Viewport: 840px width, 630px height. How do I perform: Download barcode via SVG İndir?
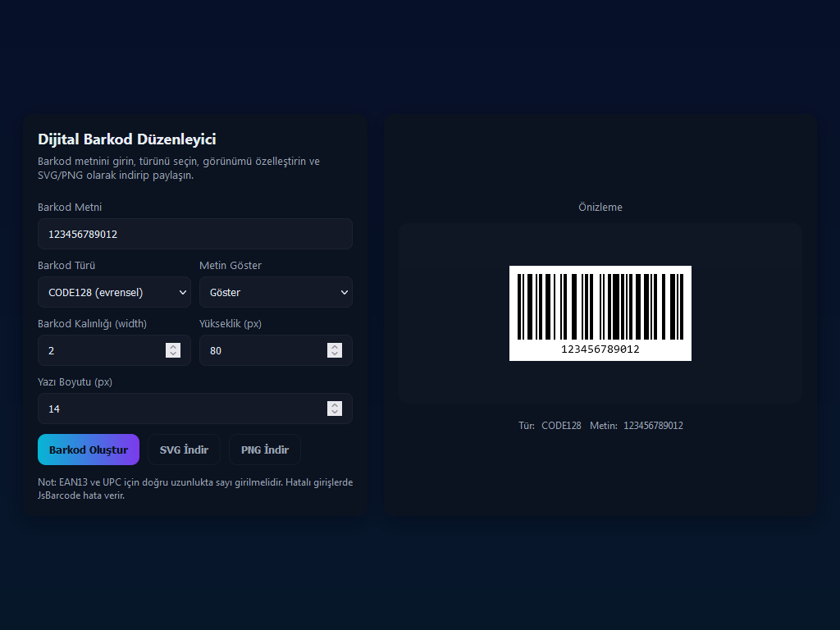[184, 450]
